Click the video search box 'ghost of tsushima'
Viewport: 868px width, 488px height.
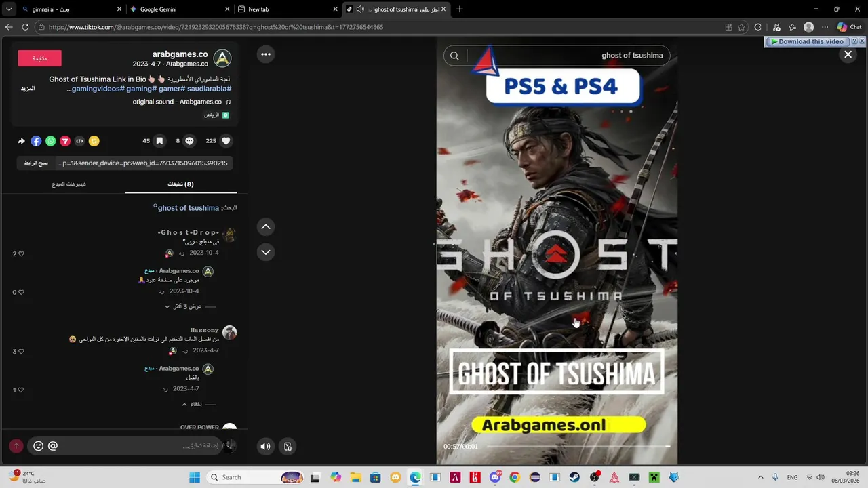pos(568,56)
